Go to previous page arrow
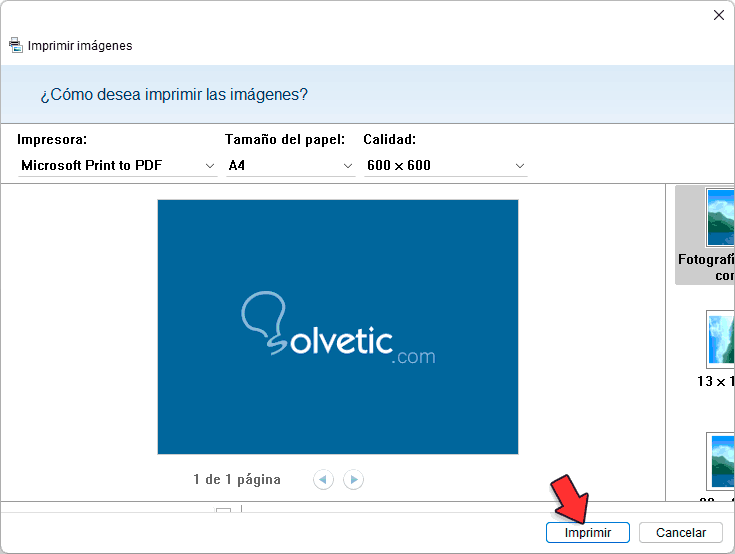The height and width of the screenshot is (554, 735). (x=323, y=479)
